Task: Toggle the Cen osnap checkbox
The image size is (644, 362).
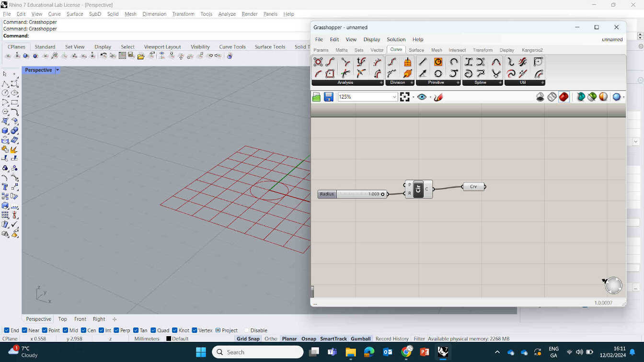Action: [83, 330]
